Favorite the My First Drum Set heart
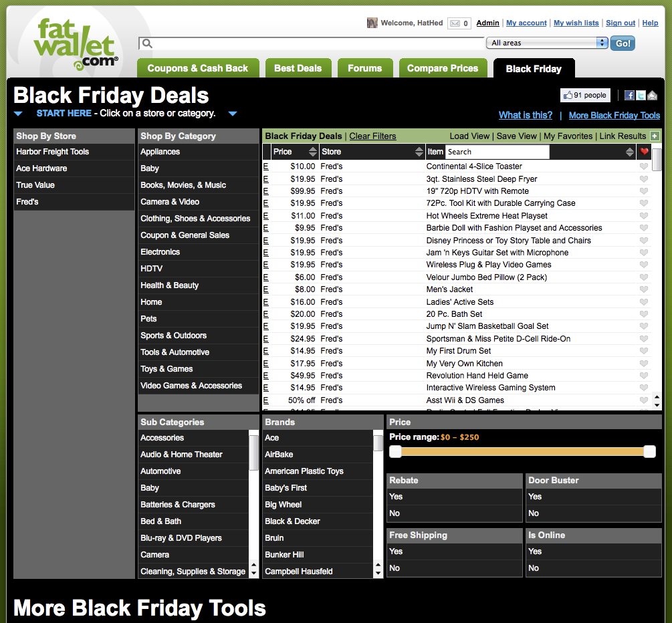 tap(644, 351)
